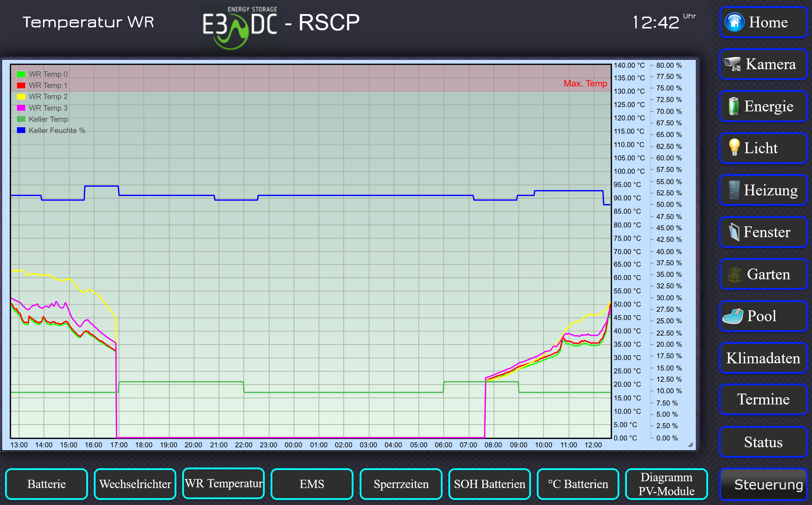Open the Kamera label
This screenshot has height=505, width=812.
pos(771,64)
